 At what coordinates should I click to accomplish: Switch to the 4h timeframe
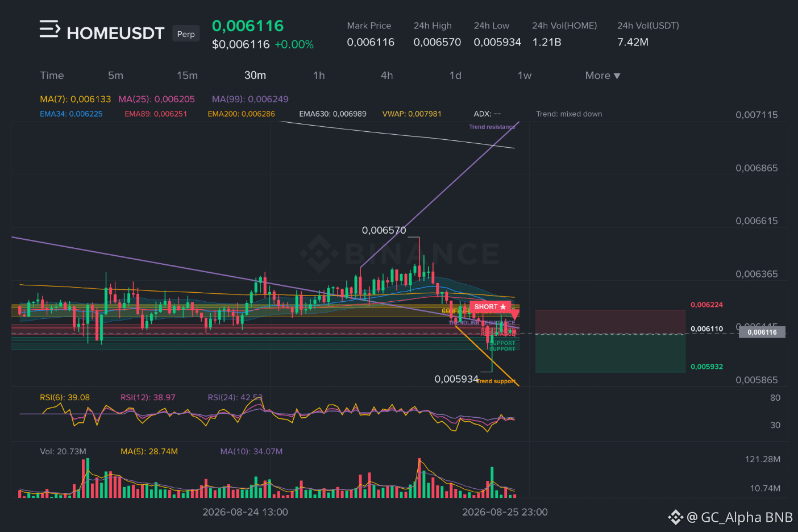(x=387, y=76)
